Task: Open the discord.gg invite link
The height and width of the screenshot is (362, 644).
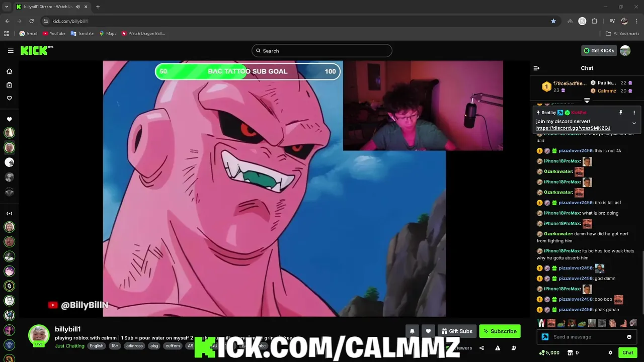Action: [573, 128]
